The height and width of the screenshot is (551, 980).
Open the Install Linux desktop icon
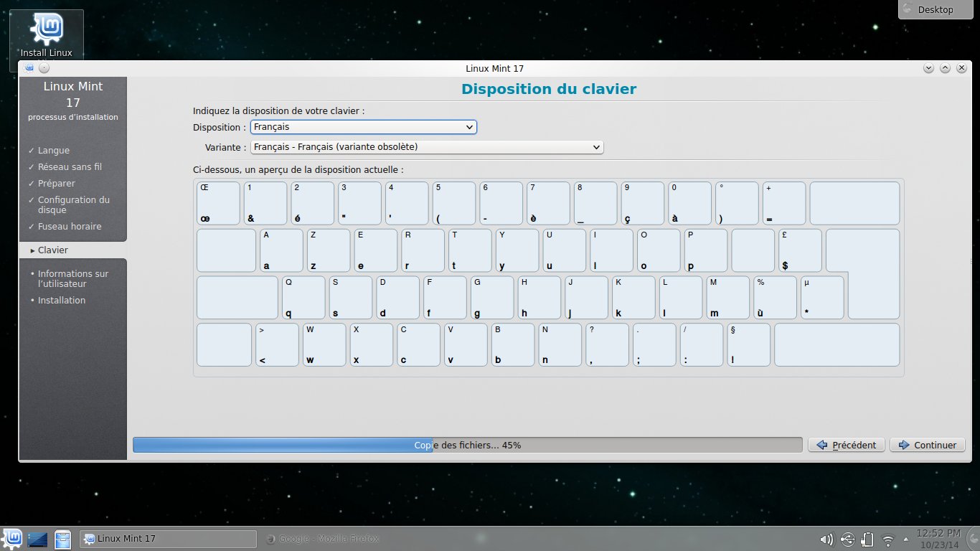(47, 34)
